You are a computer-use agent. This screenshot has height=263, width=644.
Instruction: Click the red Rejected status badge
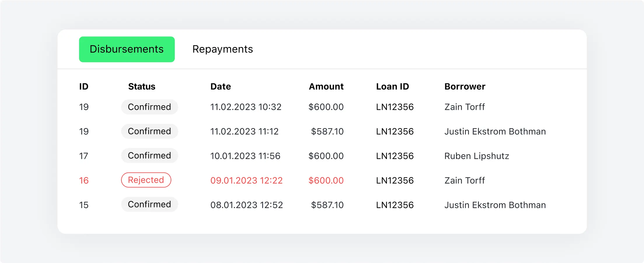click(x=146, y=180)
